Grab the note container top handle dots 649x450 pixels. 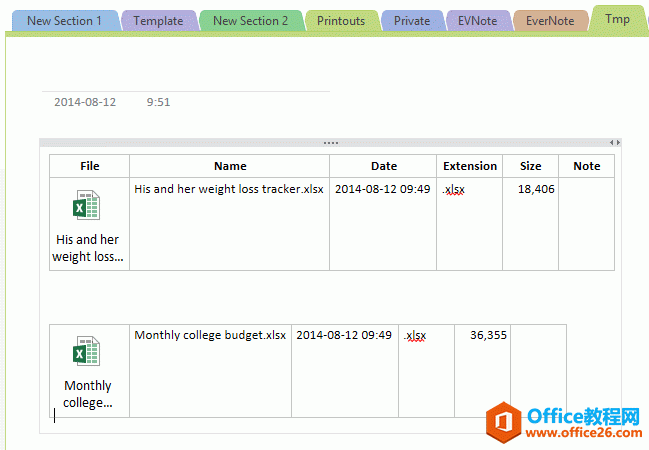pos(330,143)
